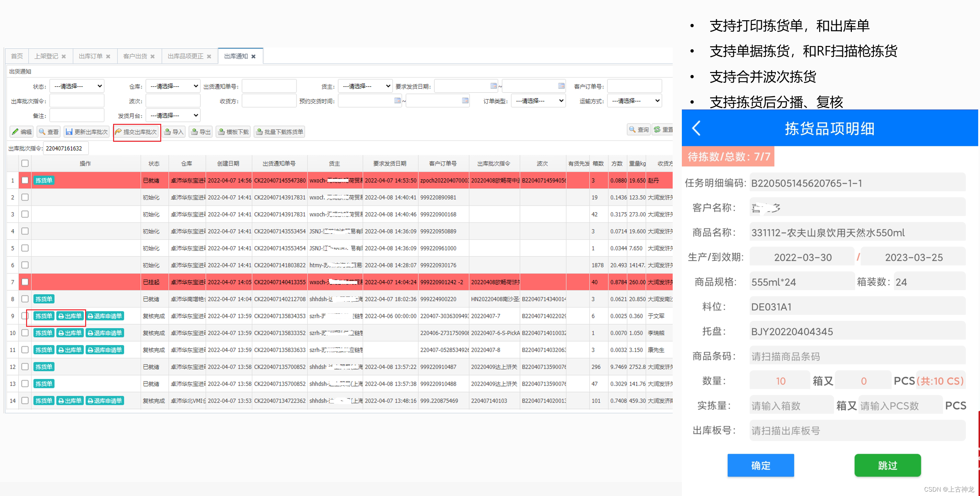This screenshot has height=496, width=980.
Task: Click 批量下载拣货单 toolbar button
Action: tap(280, 132)
